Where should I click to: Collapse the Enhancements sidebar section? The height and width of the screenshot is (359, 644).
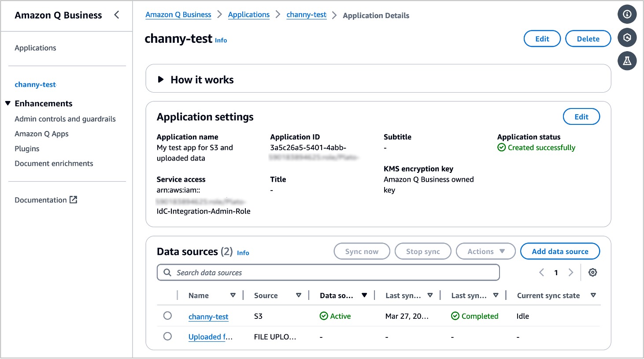point(8,103)
